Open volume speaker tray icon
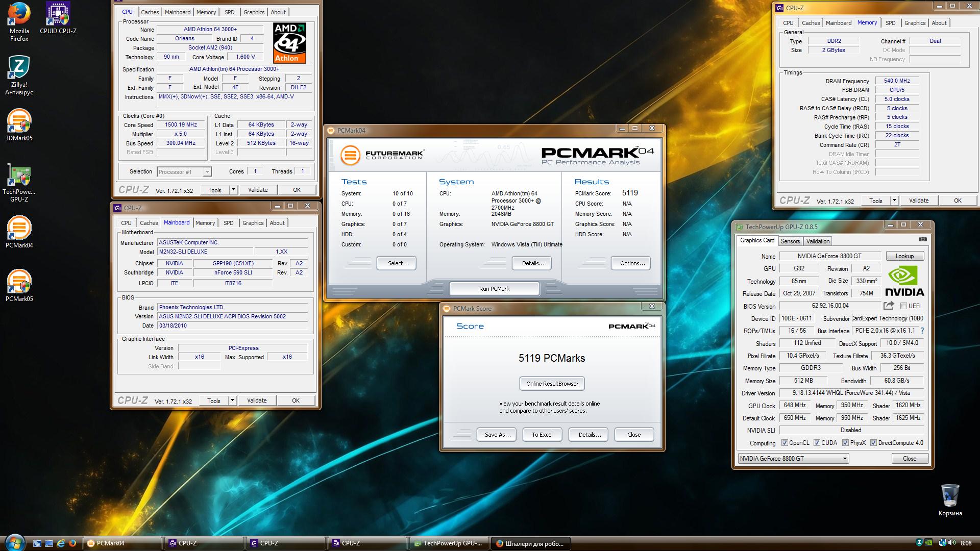Screen dimensions: 980x551 (952, 543)
